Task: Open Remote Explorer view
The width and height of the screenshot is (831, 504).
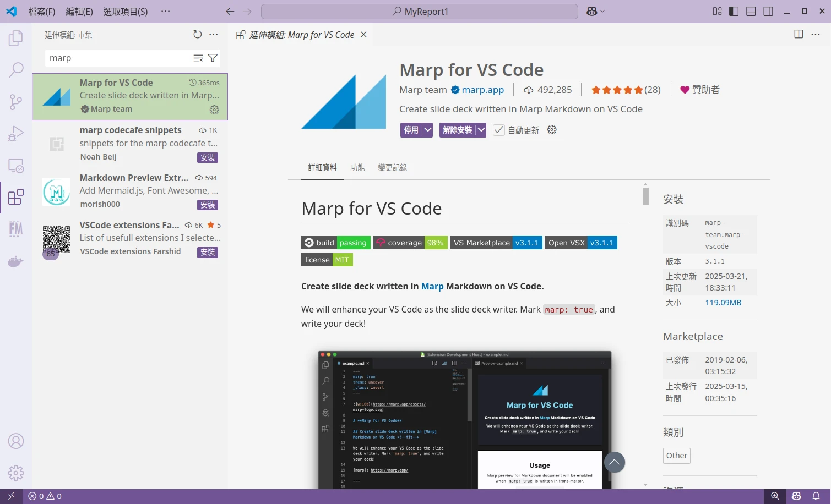Action: click(x=16, y=166)
